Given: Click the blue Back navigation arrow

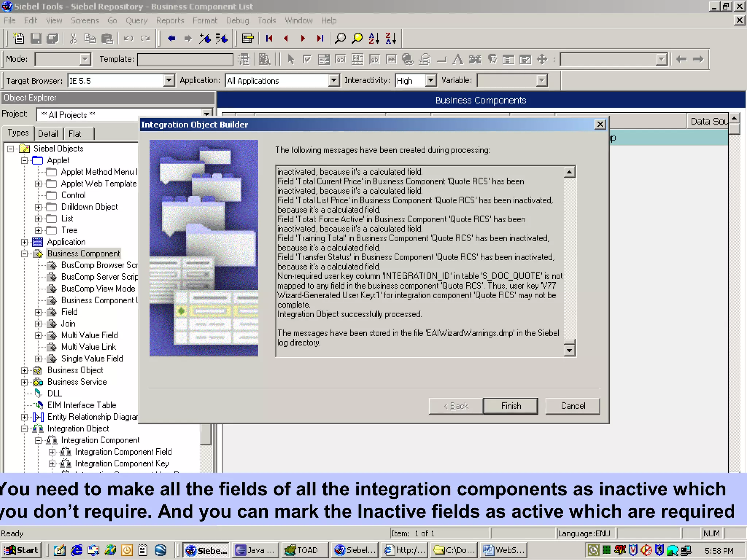Looking at the screenshot, I should coord(171,38).
